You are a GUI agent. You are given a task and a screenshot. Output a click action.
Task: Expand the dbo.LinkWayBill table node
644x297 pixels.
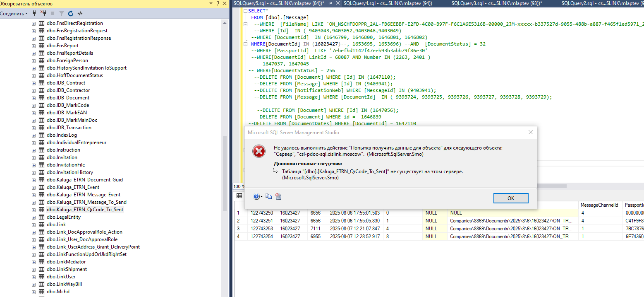point(34,284)
